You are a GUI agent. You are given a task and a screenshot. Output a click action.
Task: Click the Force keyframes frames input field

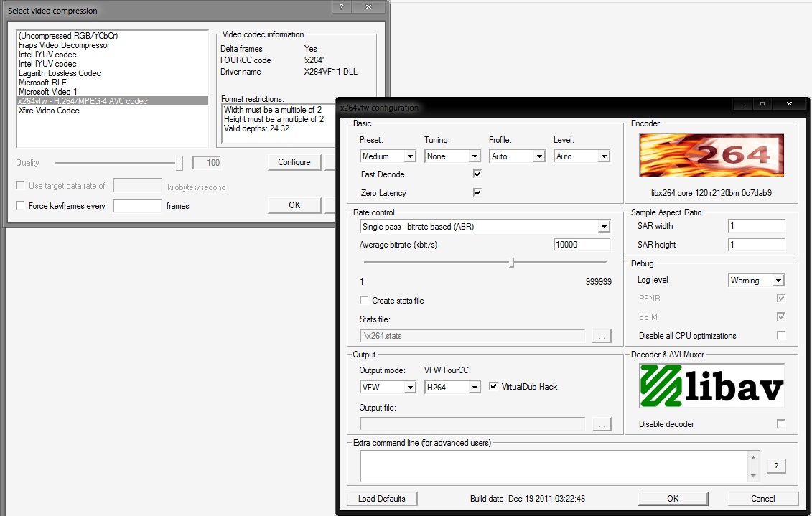point(137,205)
